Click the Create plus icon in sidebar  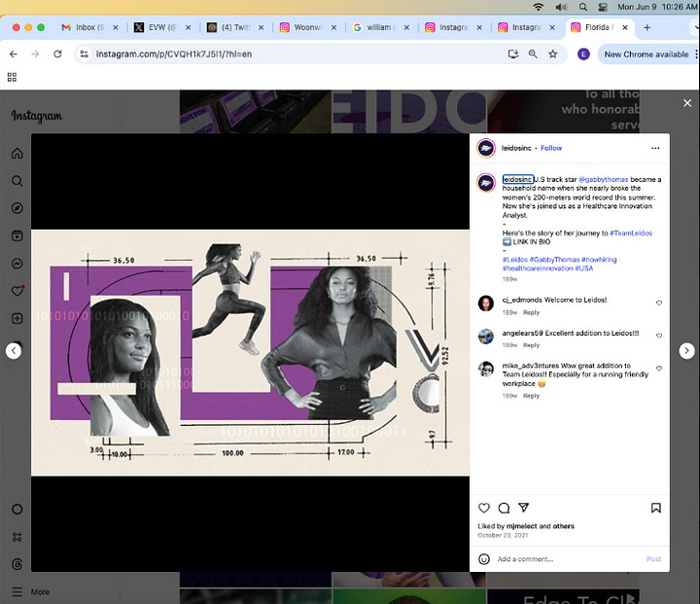[17, 318]
